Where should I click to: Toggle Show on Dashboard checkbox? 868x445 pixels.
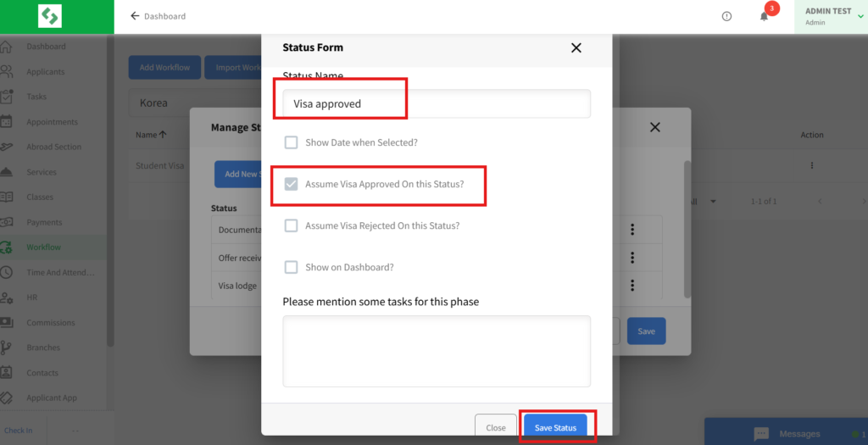point(291,267)
